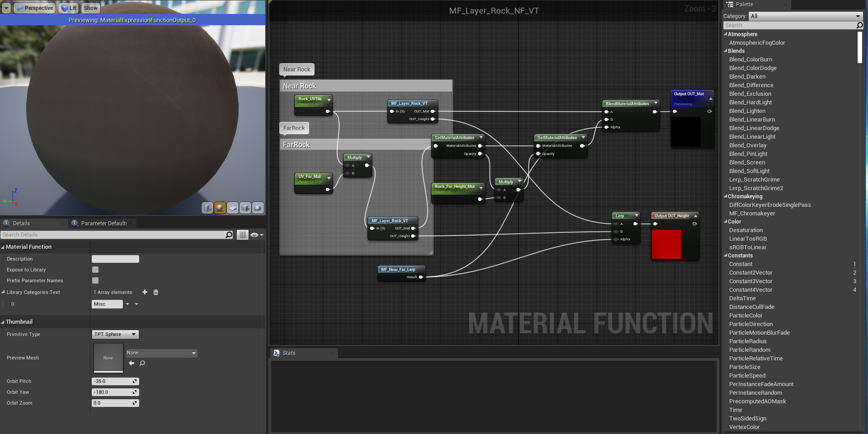Viewport: 868px width, 434px height.
Task: Switch to the Parameter Defaults tab
Action: [x=103, y=223]
